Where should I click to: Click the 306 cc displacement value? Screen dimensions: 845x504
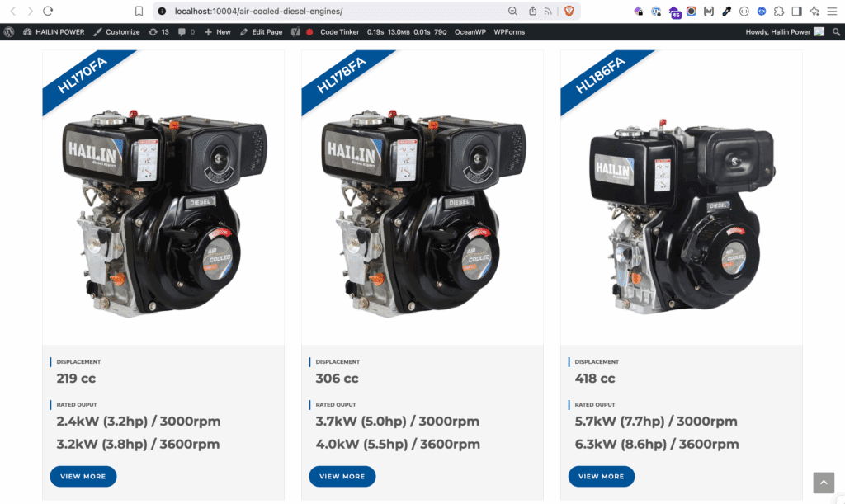(337, 379)
